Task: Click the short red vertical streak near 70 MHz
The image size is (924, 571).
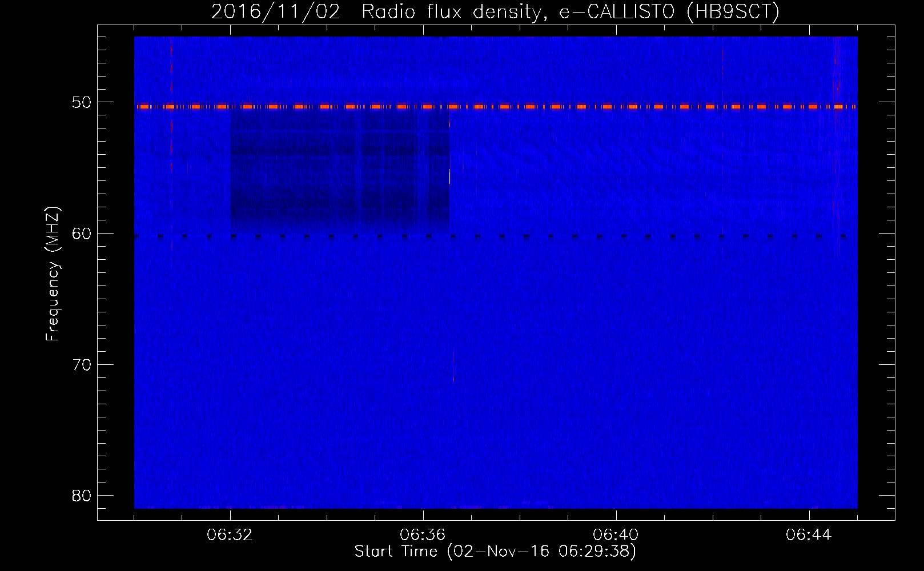Action: point(453,365)
